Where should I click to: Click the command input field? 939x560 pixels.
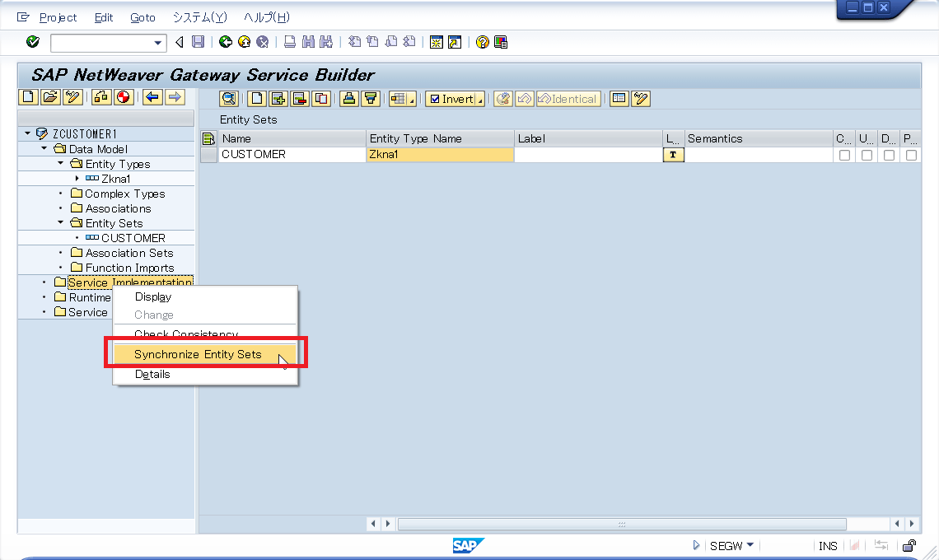102,43
